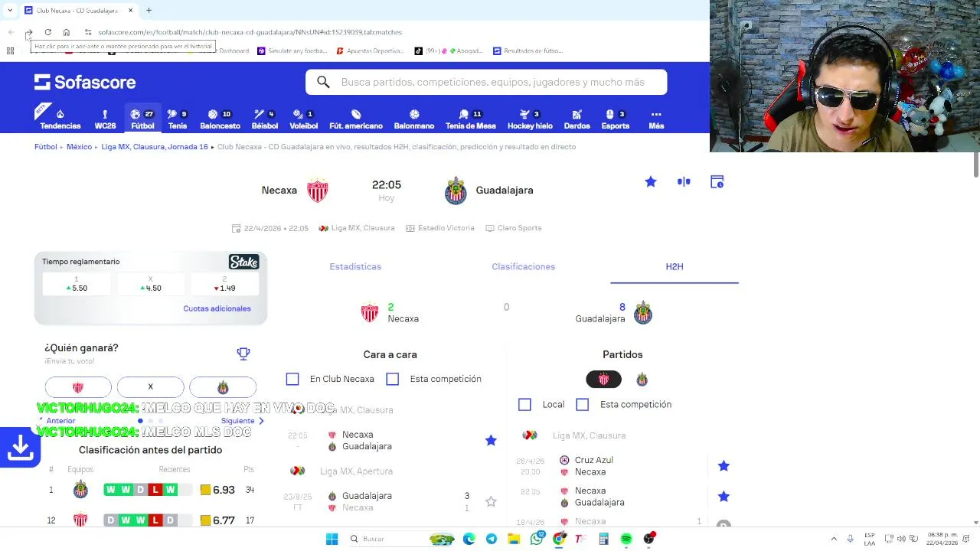Select the Dardos sport icon
Viewport: 980px width, 551px height.
coord(577,119)
